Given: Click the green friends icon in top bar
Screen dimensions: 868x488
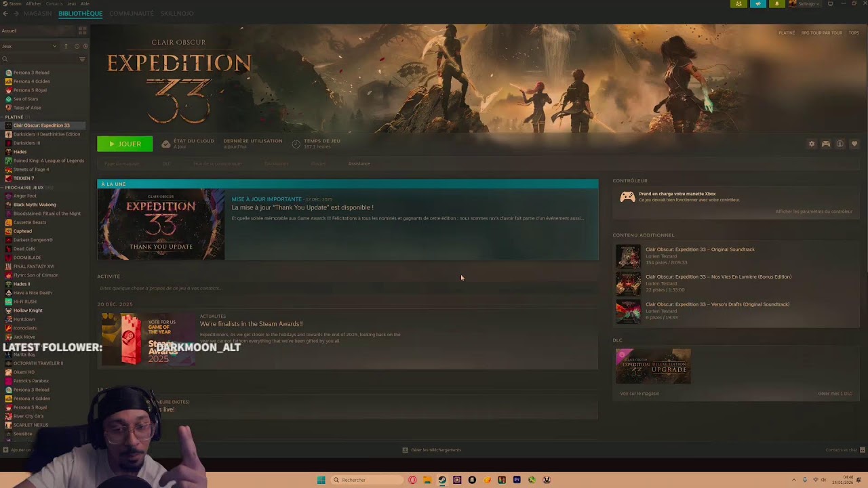Looking at the screenshot, I should click(738, 4).
